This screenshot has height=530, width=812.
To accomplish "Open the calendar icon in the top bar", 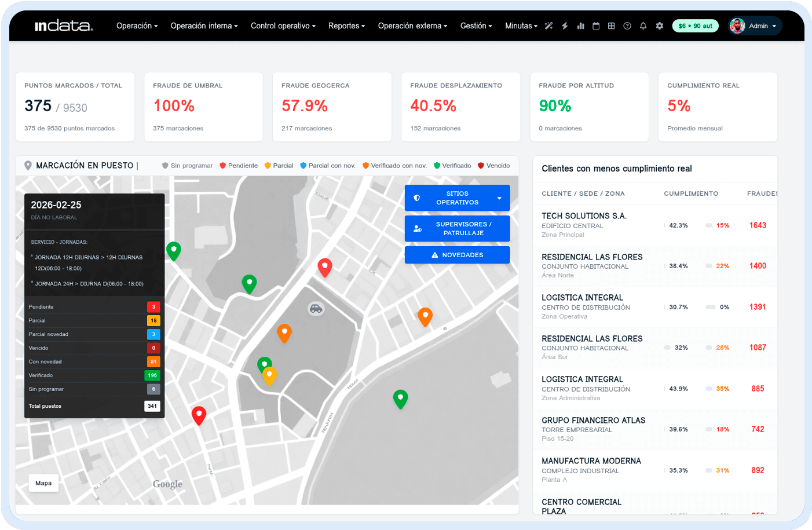I will (x=596, y=25).
